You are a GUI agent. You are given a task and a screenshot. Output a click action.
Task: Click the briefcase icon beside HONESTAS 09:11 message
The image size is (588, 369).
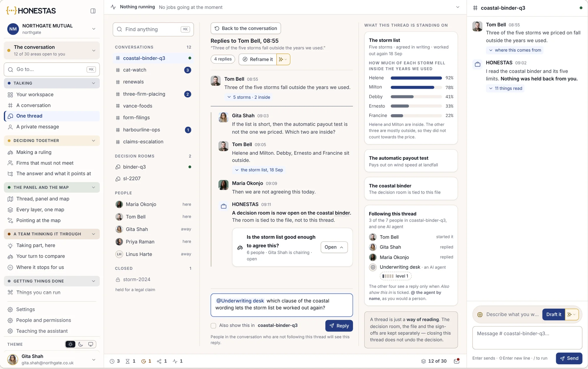tap(224, 206)
